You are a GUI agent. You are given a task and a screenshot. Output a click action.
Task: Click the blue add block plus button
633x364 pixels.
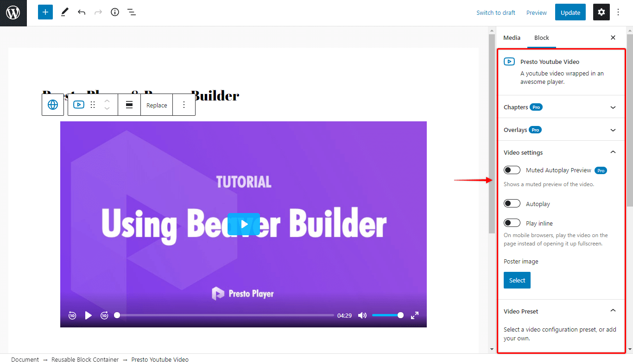45,13
